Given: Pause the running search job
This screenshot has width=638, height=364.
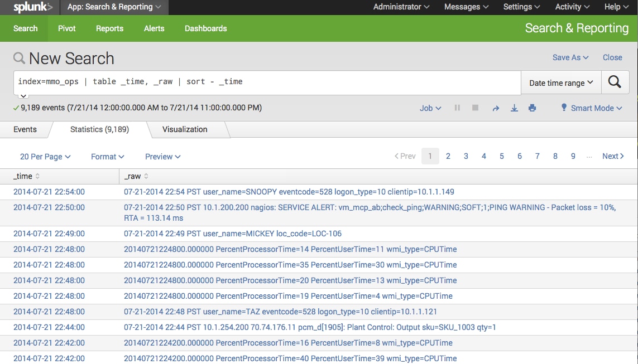Looking at the screenshot, I should (x=457, y=108).
